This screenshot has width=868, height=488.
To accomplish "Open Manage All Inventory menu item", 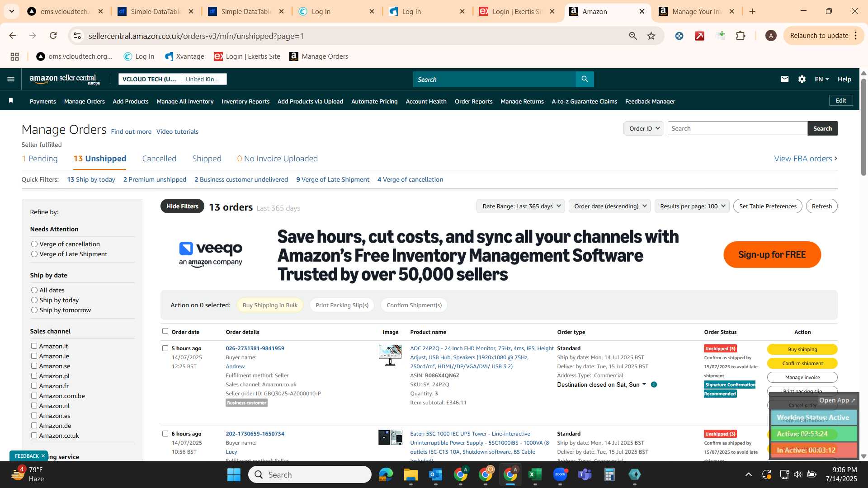I will pos(185,101).
